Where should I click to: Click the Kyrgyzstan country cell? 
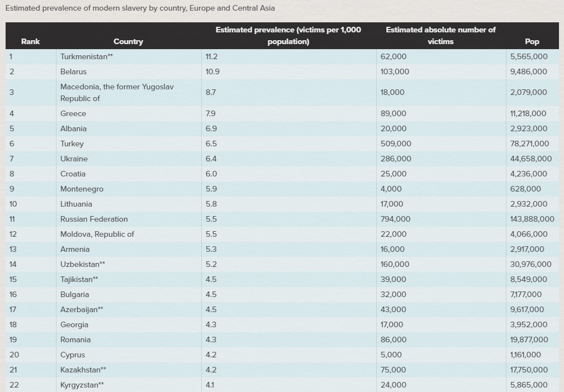tap(82, 385)
